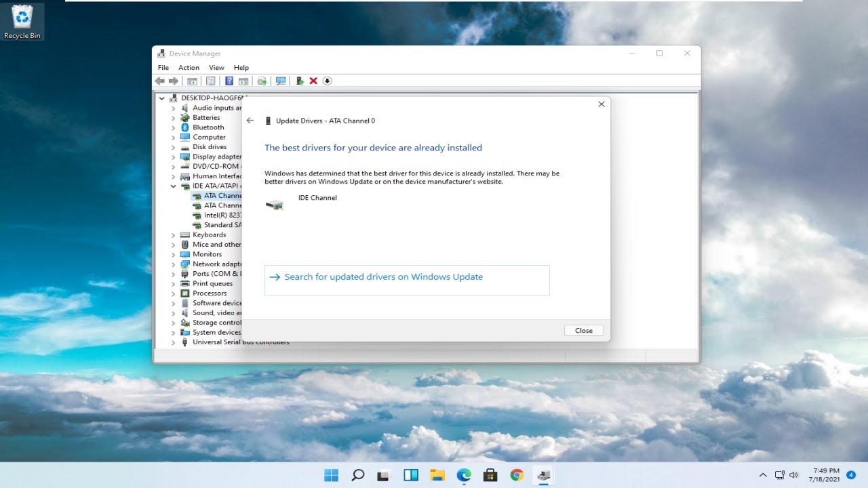Expand the Monitors category chevron
The height and width of the screenshot is (488, 868).
[x=173, y=254]
